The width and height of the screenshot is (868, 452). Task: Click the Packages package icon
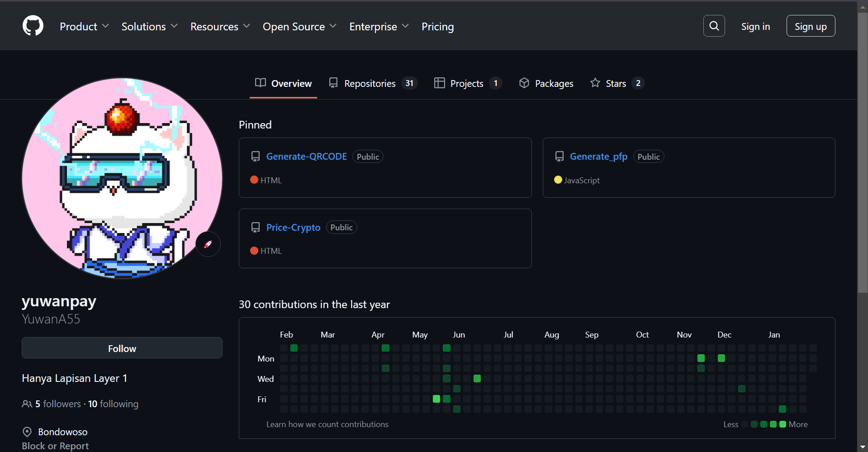(524, 83)
